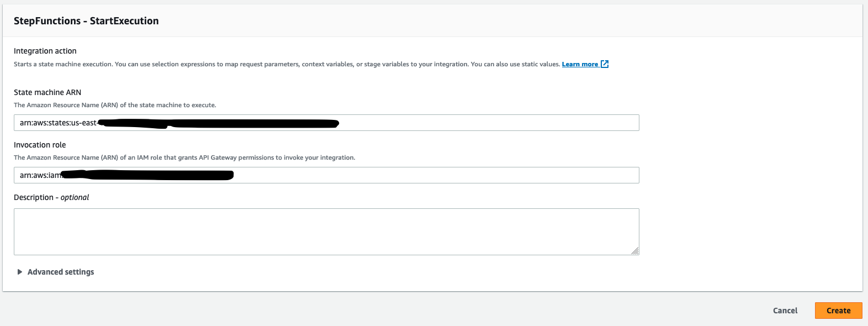Screen dimensions: 868x326
Task: Click the Integration action heading
Action: (x=45, y=51)
